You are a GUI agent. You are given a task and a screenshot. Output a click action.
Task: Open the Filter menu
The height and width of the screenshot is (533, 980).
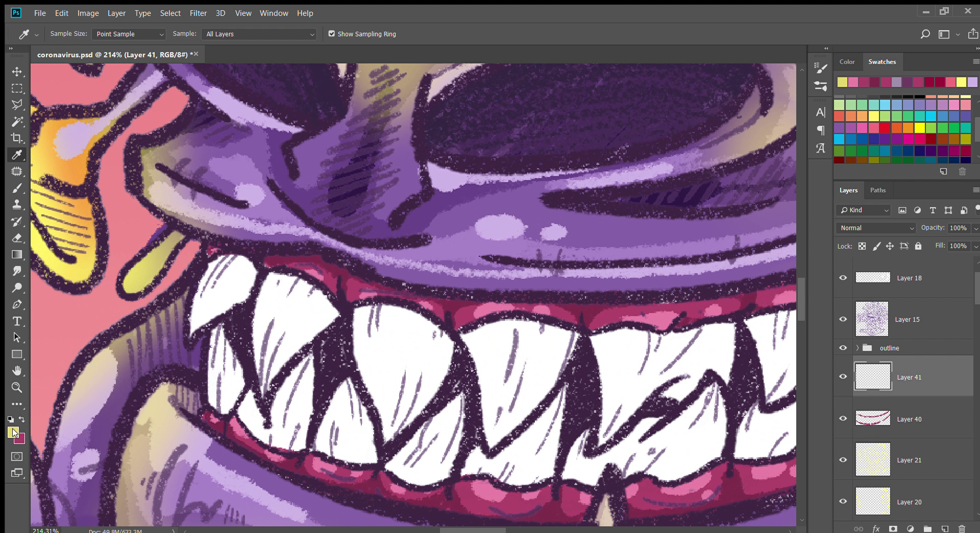[198, 13]
